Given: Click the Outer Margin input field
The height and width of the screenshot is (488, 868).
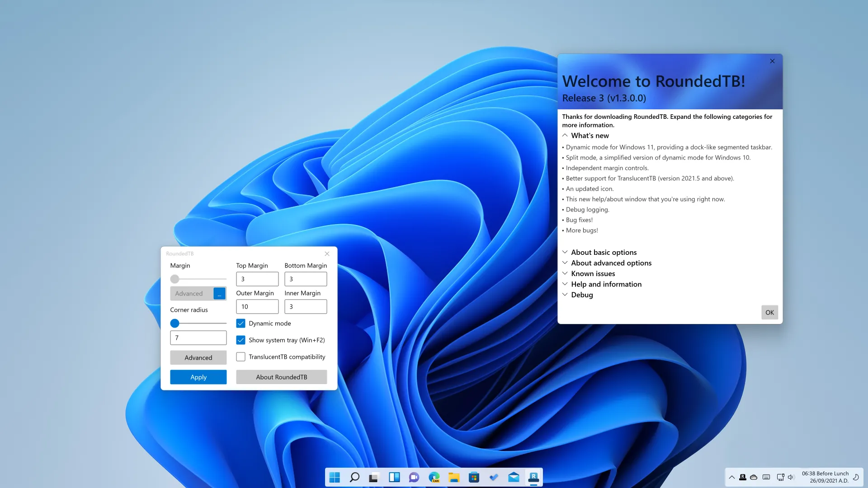Looking at the screenshot, I should click(x=257, y=307).
